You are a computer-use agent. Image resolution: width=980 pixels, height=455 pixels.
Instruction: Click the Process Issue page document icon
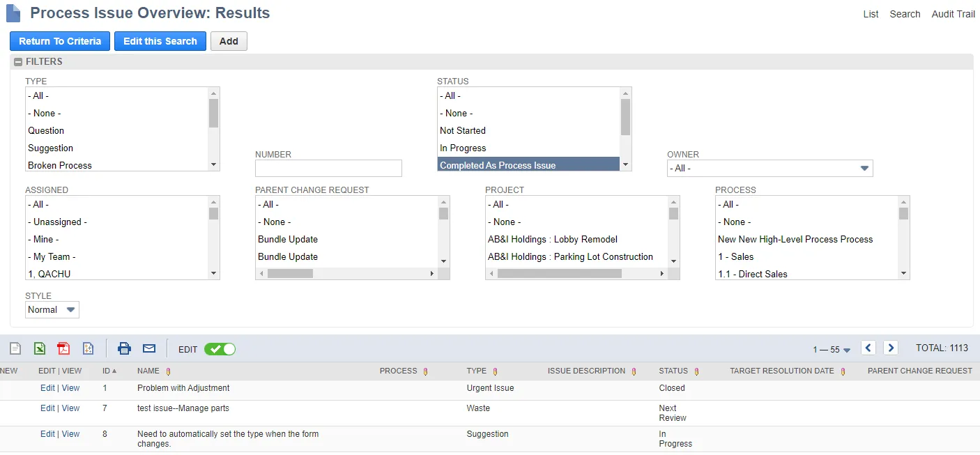coord(13,13)
